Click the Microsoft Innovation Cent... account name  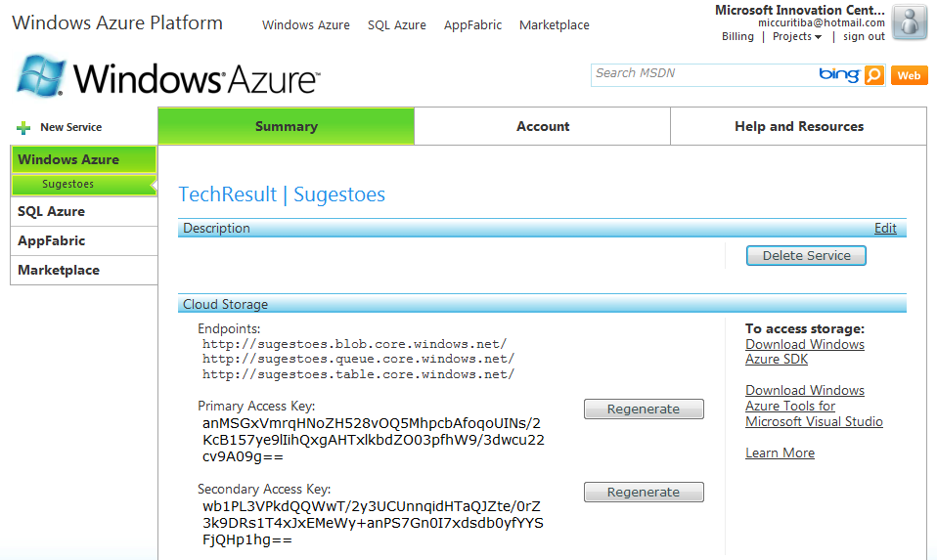799,10
